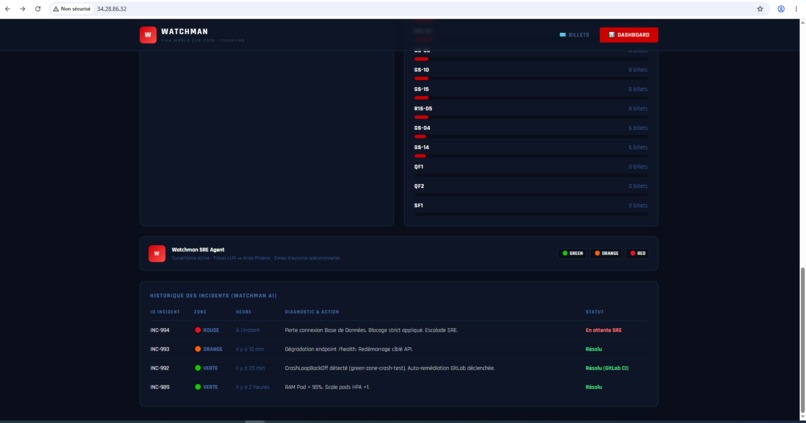Viewport: 806px width, 423px height.
Task: Click the green dot of INC-992 row
Action: [198, 368]
